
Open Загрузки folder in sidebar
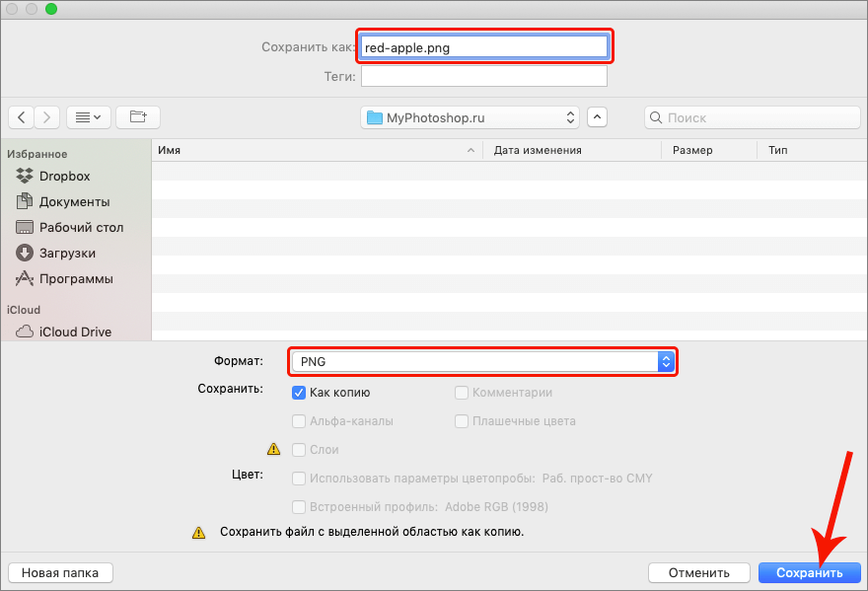pos(66,253)
